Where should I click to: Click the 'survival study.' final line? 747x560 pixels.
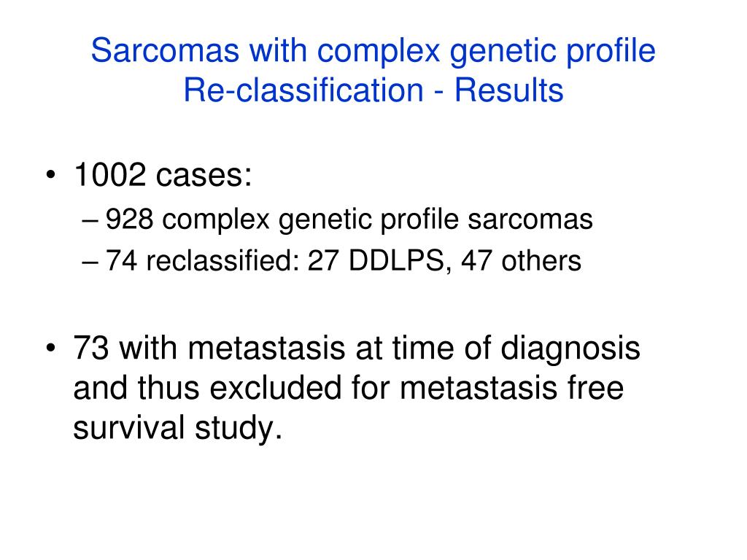pos(178,427)
